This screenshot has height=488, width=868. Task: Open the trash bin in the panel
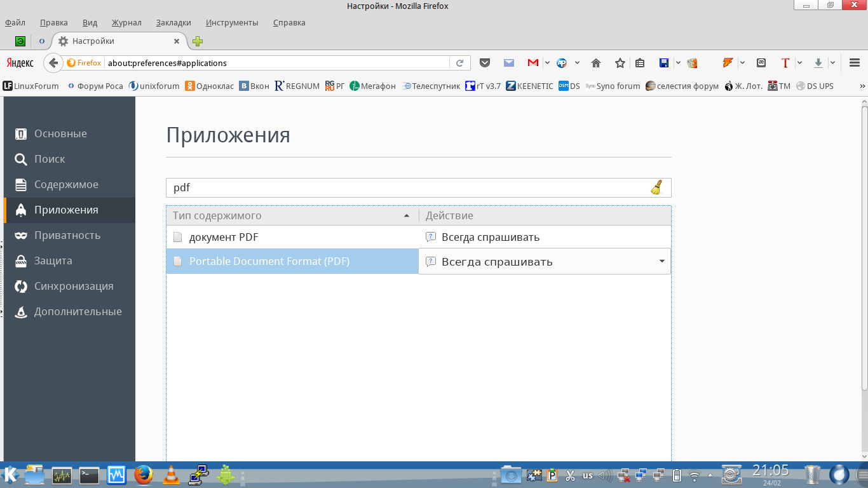(813, 475)
